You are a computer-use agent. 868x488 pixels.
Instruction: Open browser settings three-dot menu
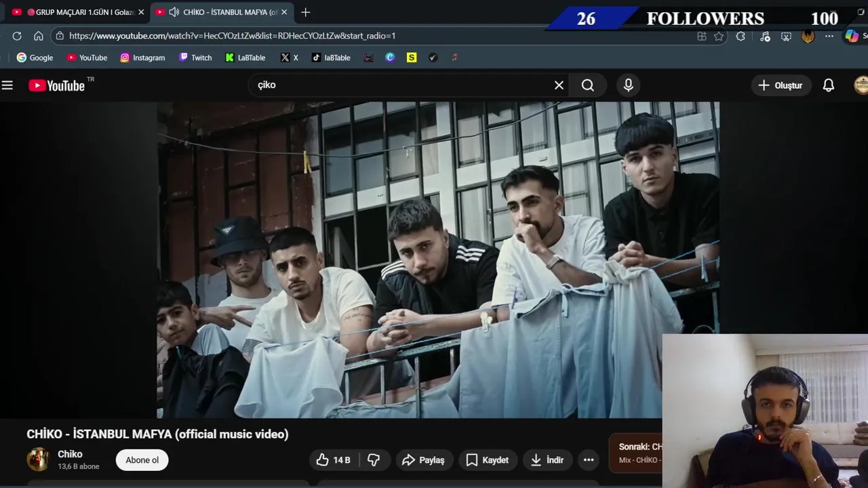pyautogui.click(x=829, y=37)
